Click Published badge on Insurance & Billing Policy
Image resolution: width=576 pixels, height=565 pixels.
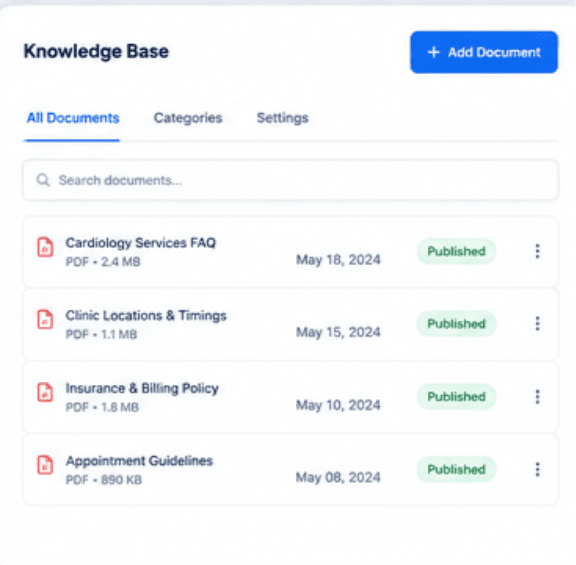[456, 397]
